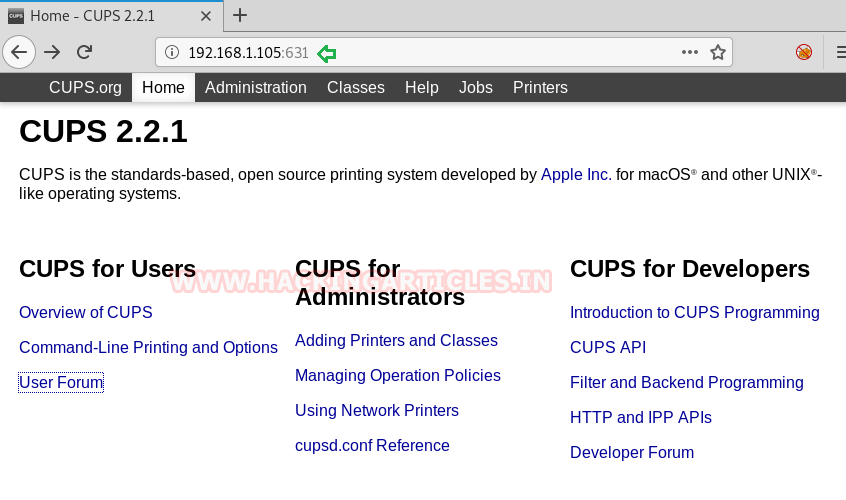Visit the User Forum link
This screenshot has width=846, height=500.
61,382
